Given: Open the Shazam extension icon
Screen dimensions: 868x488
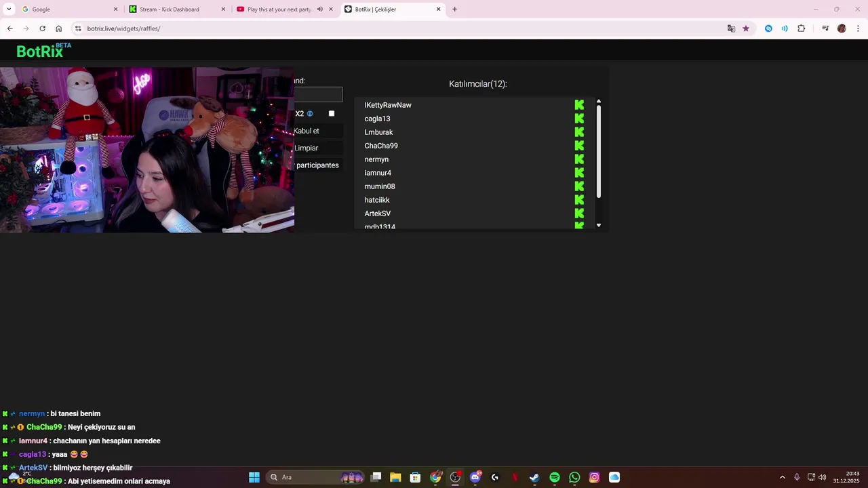Looking at the screenshot, I should click(x=768, y=28).
